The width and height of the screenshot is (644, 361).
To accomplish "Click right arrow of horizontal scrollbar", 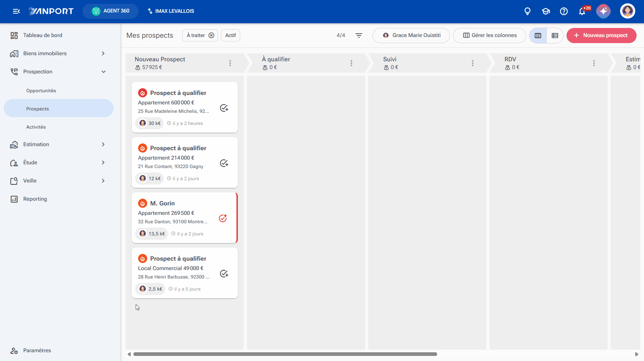I will click(x=637, y=354).
